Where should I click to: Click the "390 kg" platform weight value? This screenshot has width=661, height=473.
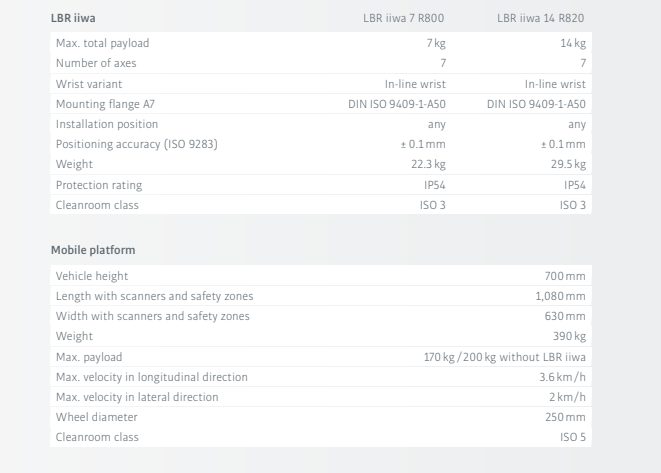569,336
